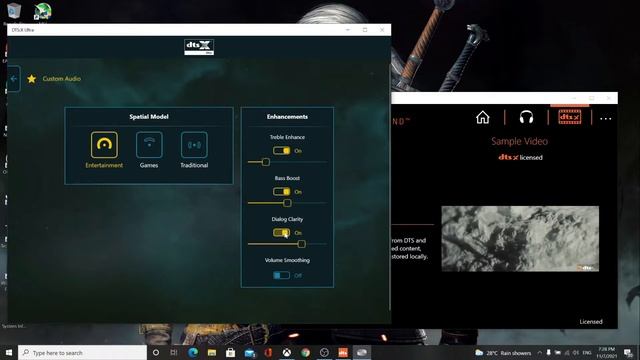This screenshot has width=640, height=360.
Task: Click the Enhancements heading
Action: coord(287,116)
